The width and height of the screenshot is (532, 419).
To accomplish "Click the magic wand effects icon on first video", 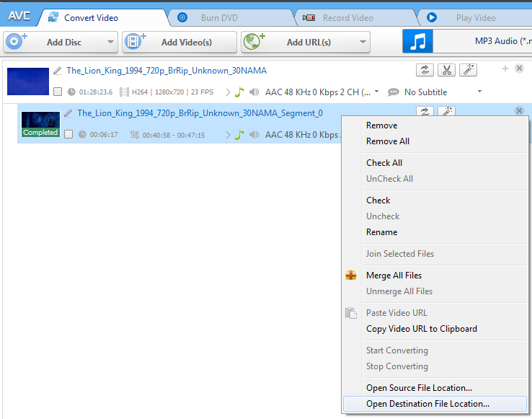I will pos(469,70).
